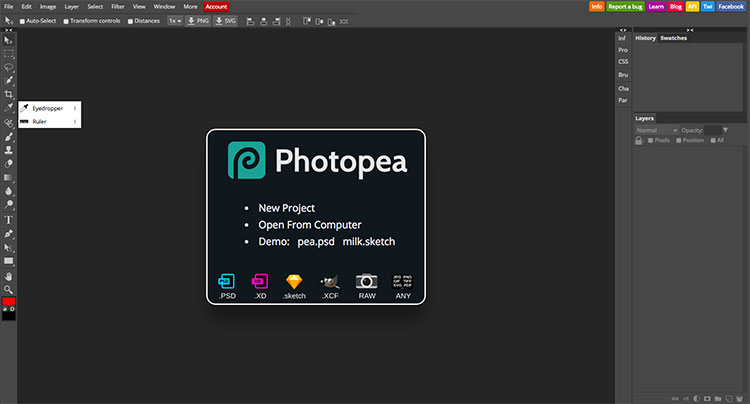The image size is (750, 404).
Task: Select the Gradient tool
Action: pos(8,177)
